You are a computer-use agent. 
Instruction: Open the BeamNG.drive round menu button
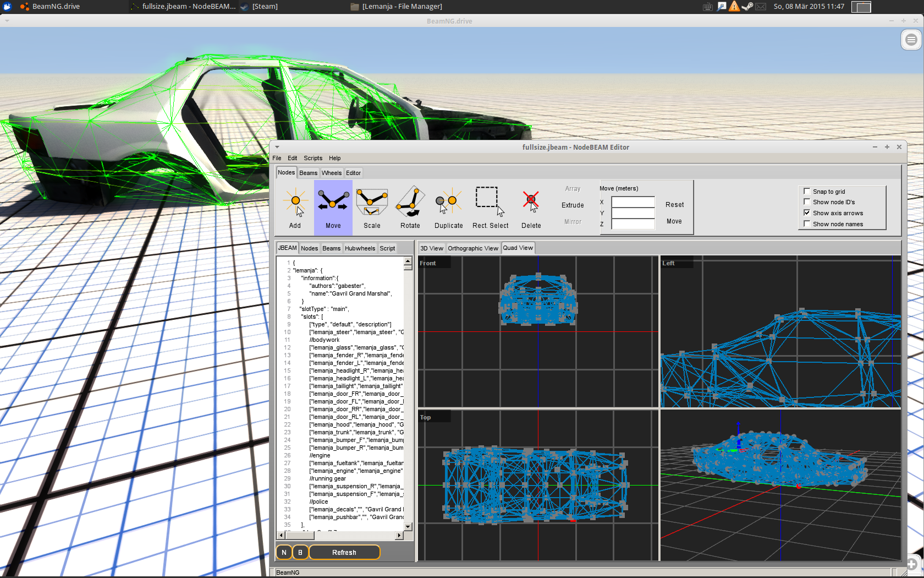tap(911, 40)
